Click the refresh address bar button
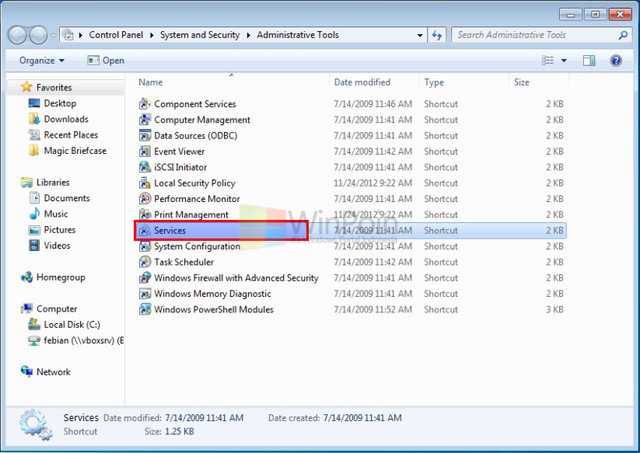The height and width of the screenshot is (453, 640). 437,35
